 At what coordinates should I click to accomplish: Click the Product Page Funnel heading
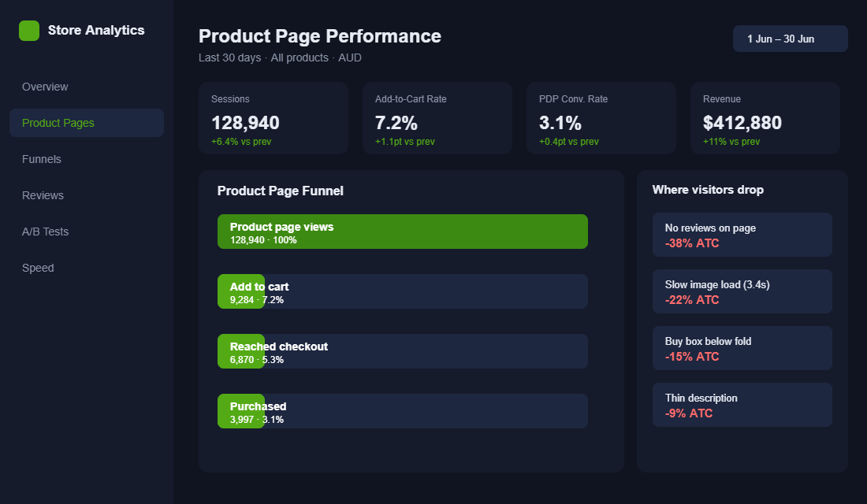[281, 191]
